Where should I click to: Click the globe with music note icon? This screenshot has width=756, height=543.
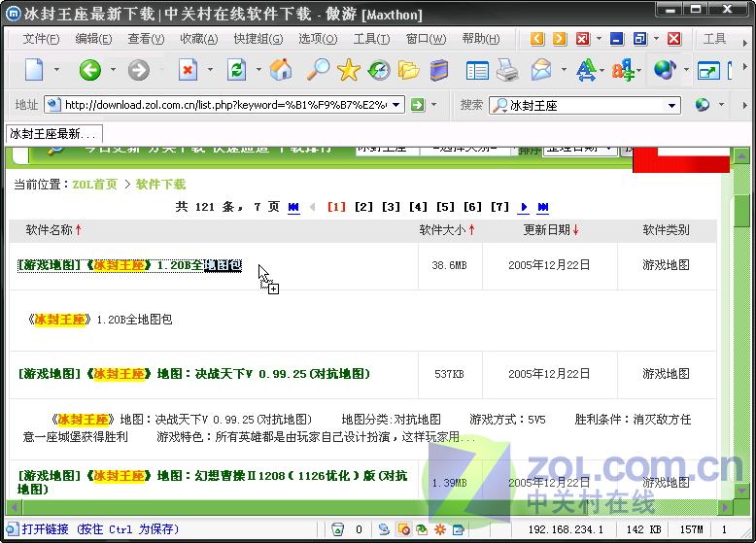[665, 70]
